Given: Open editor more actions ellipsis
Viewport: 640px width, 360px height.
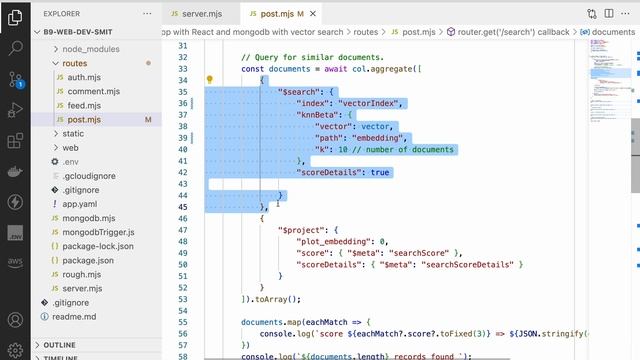Looking at the screenshot, I should click(x=625, y=13).
